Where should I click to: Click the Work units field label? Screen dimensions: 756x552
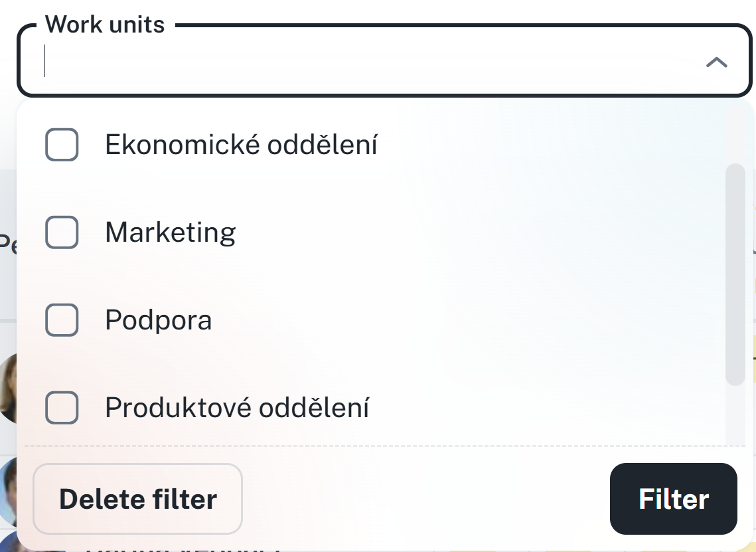[104, 25]
